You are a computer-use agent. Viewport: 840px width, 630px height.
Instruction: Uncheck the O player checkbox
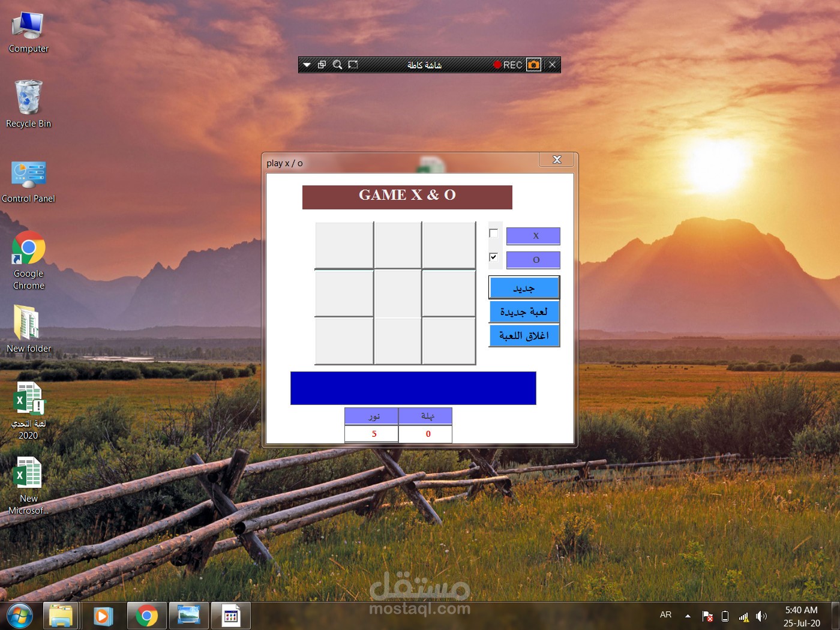[x=493, y=257]
